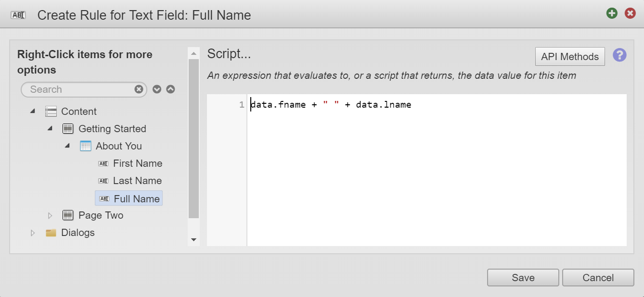Screen dimensions: 644x297
Task: Collapse the Getting Started node arrow
Action: (50, 129)
